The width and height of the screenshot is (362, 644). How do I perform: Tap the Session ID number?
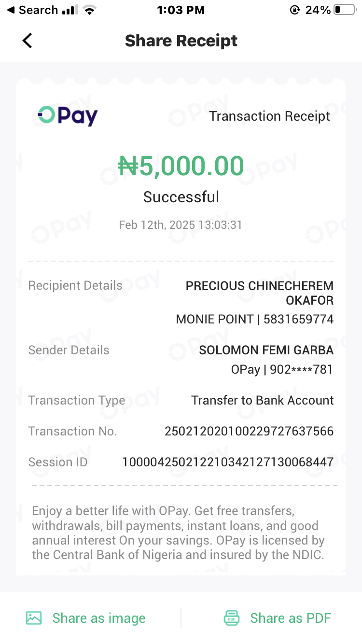(x=228, y=462)
